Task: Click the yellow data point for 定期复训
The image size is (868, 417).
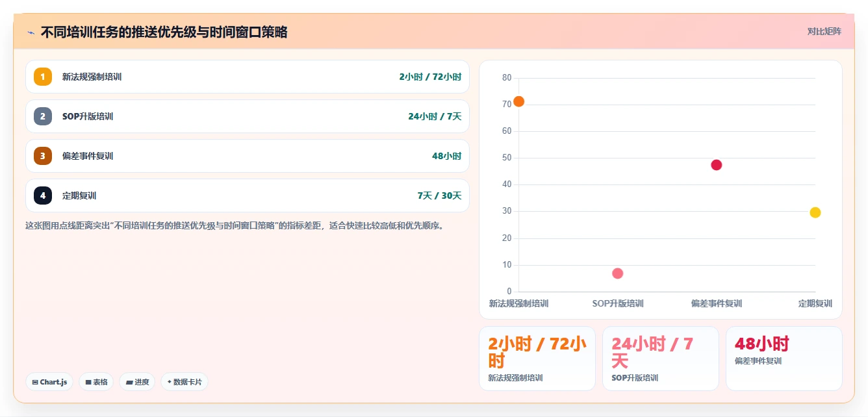Action: coord(815,212)
